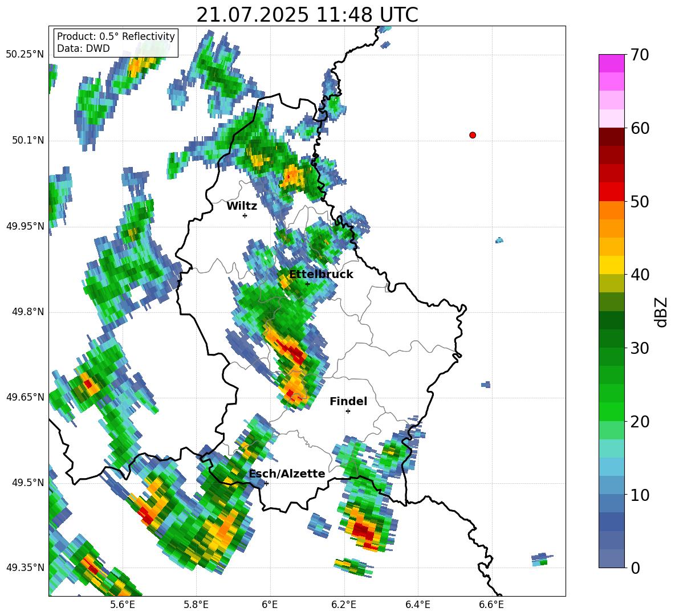Image resolution: width=675 pixels, height=616 pixels.
Task: Click the Findel location cross marker
Action: [348, 411]
